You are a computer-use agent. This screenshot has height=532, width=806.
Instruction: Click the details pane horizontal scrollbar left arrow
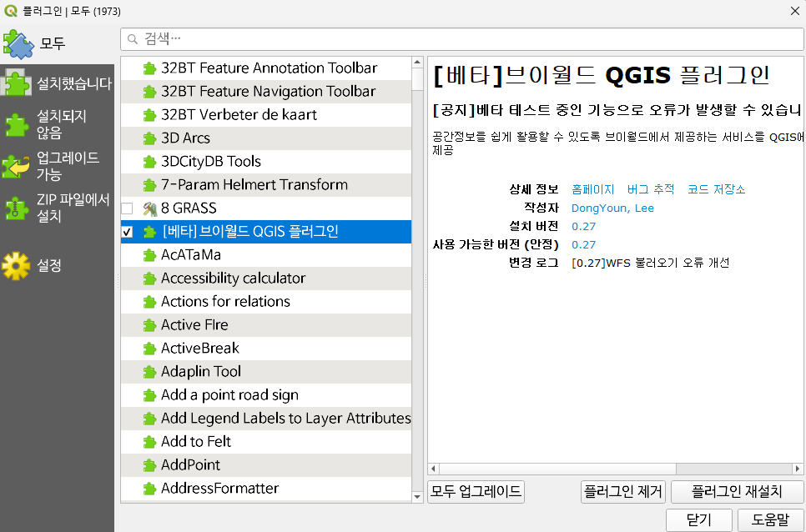[433, 469]
